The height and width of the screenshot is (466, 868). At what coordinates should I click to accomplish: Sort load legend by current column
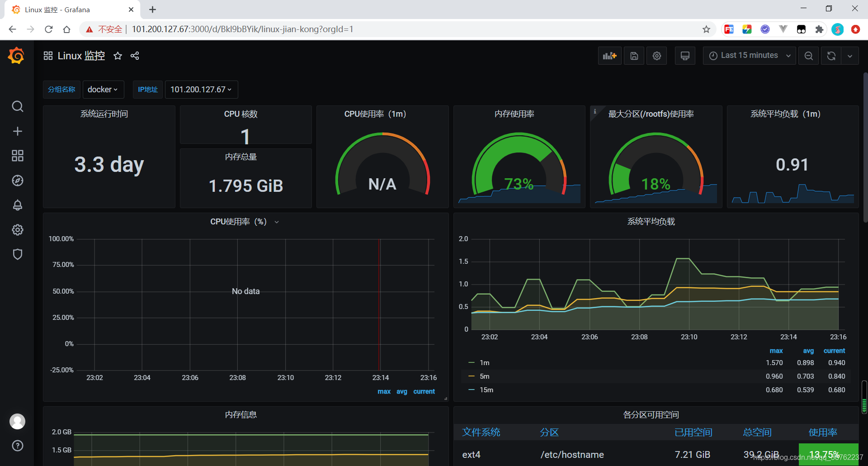point(834,351)
